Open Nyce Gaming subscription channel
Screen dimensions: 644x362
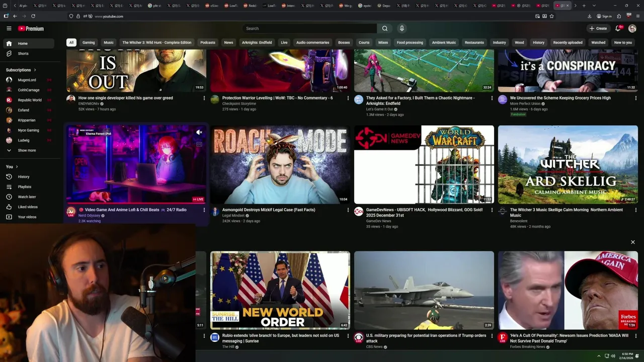pyautogui.click(x=28, y=130)
